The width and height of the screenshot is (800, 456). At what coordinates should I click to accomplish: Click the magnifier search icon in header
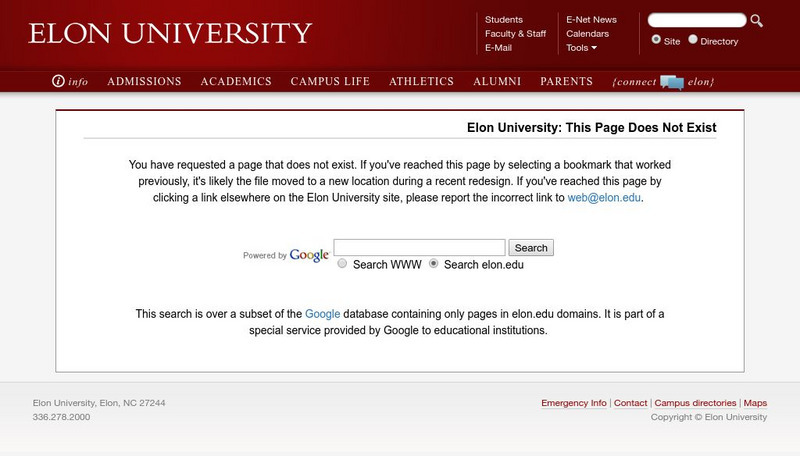tap(757, 21)
